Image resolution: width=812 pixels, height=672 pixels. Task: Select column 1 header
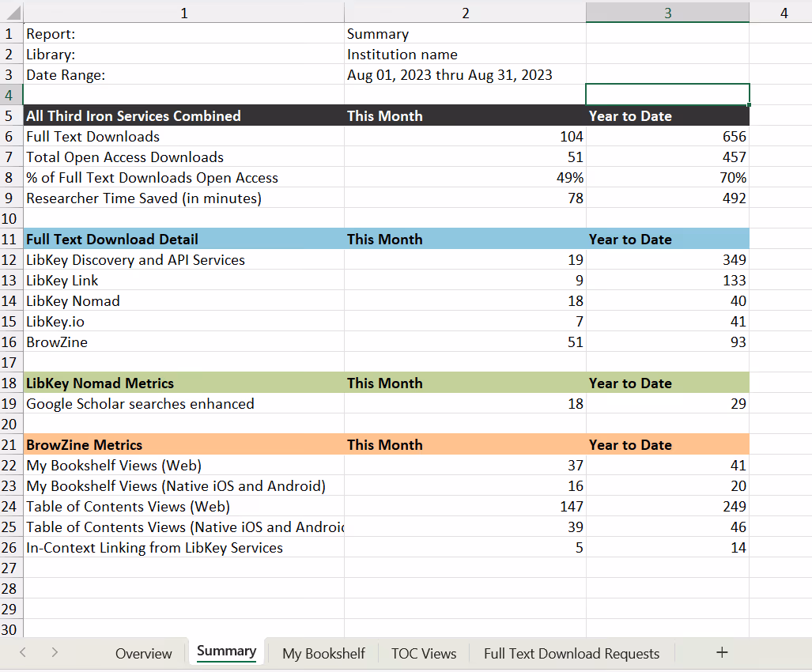click(x=184, y=13)
